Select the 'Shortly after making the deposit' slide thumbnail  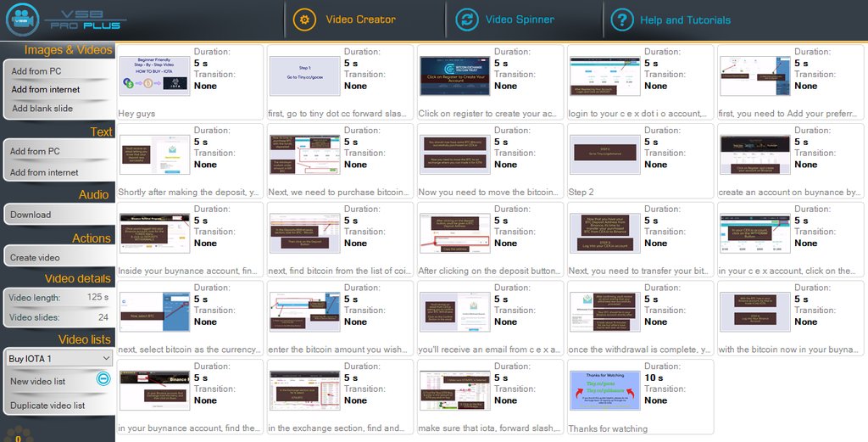(154, 154)
